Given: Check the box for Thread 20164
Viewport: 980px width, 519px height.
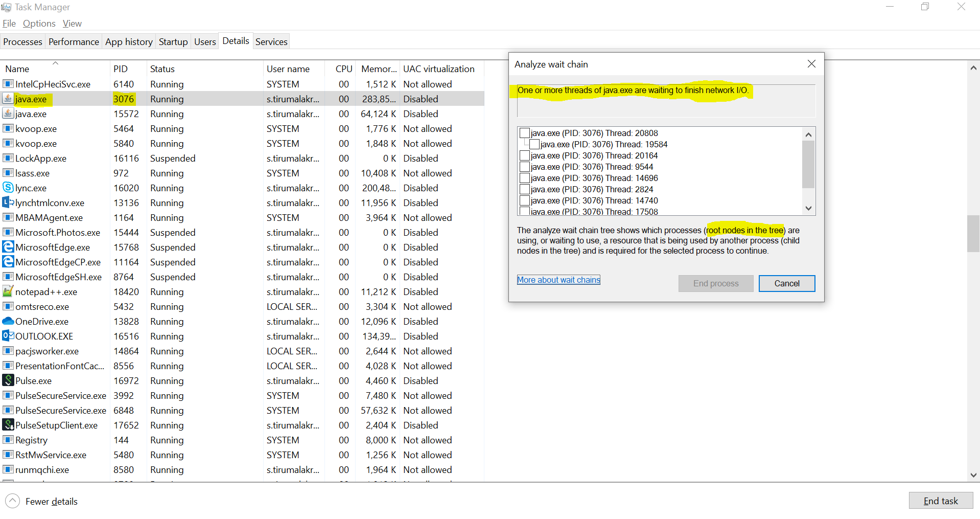Looking at the screenshot, I should (524, 155).
